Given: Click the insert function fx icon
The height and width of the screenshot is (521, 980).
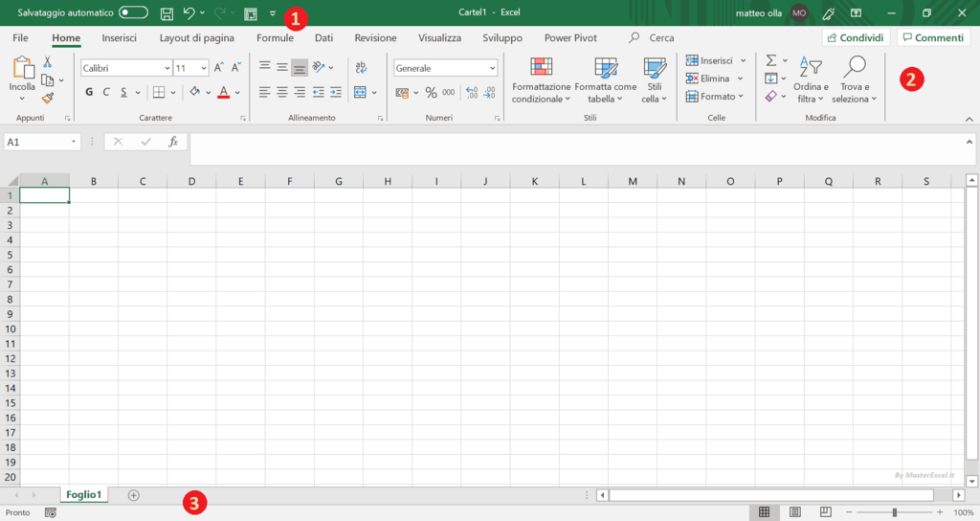Looking at the screenshot, I should 173,142.
